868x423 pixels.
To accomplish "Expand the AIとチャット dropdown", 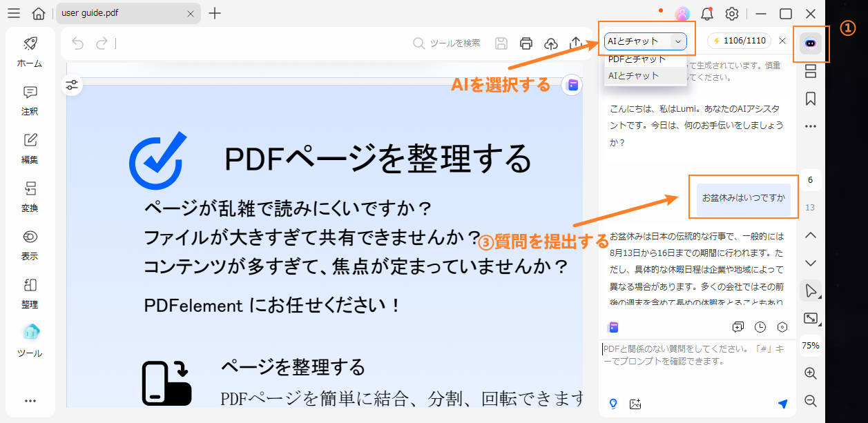I will (x=646, y=41).
